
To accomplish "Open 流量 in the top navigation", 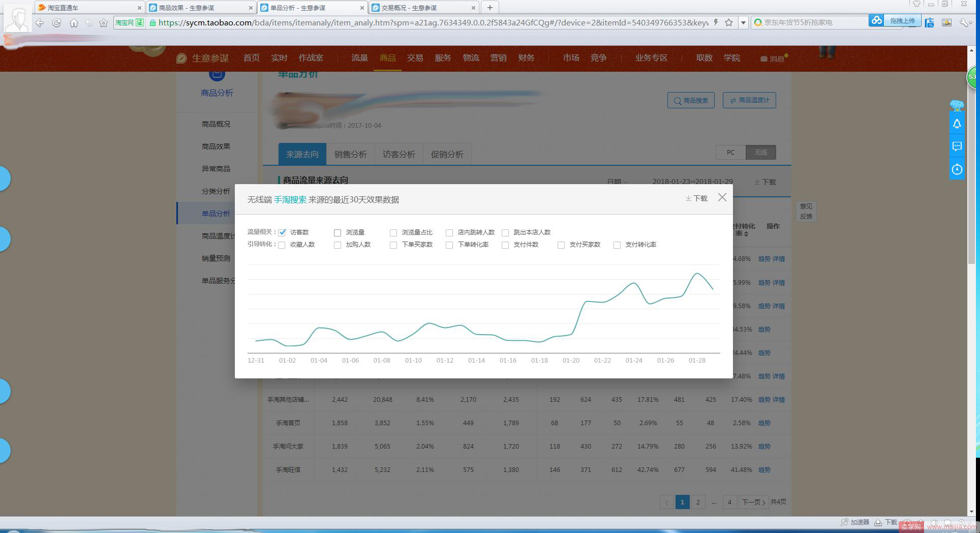I will (359, 58).
